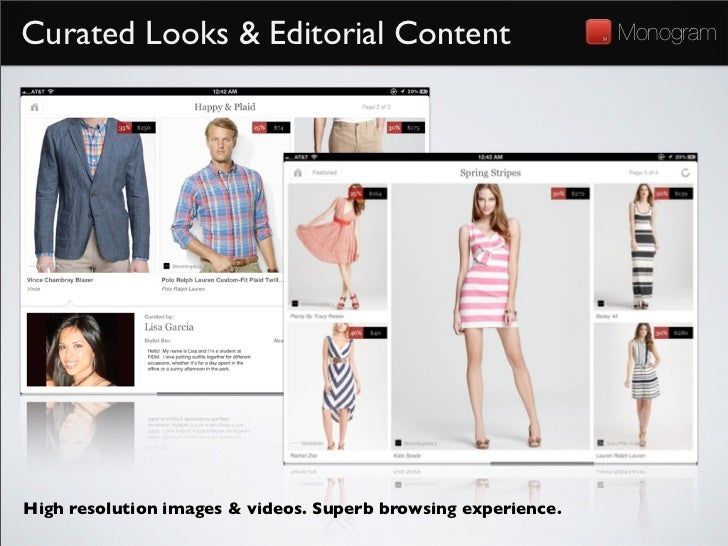Click the 12:42 AM clock in status bar
Viewport: 728px width, 546px height.
point(225,91)
